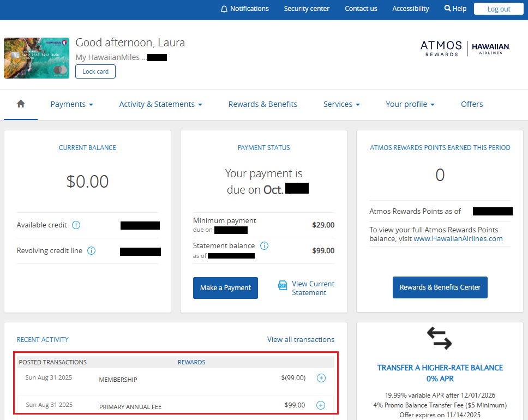Click the Lock card button

95,71
